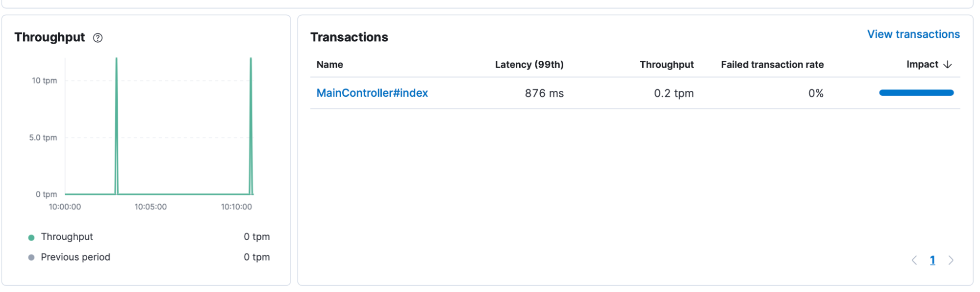Screen dimensions: 980x292
Task: Sort by Failed transaction rate header
Action: coord(772,65)
